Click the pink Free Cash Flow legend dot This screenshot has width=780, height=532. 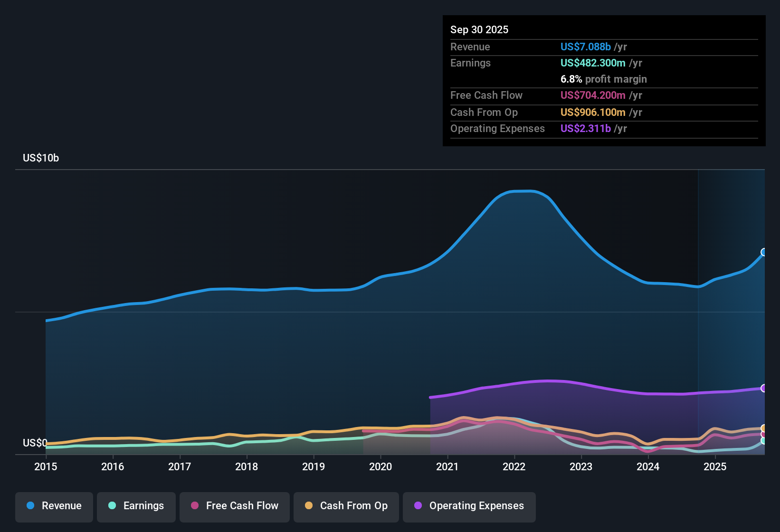195,505
